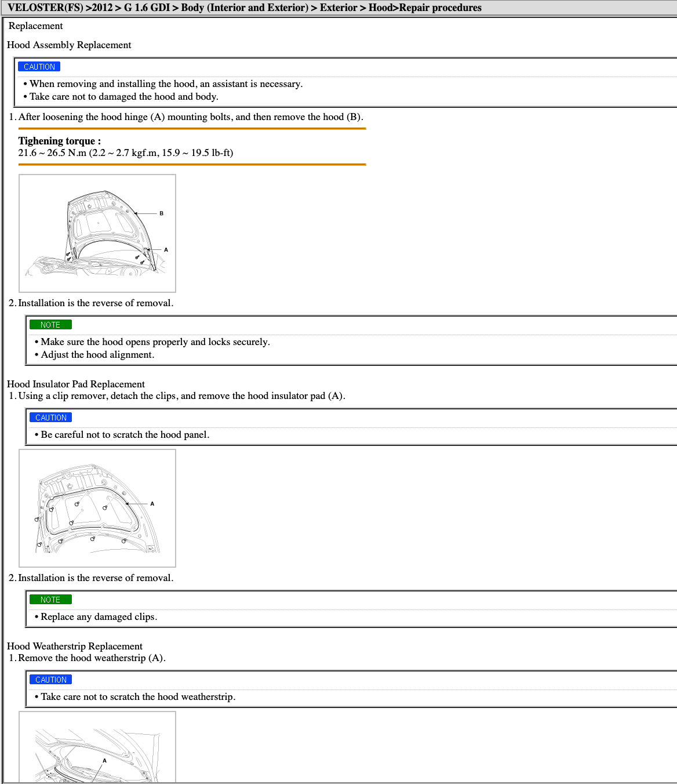The width and height of the screenshot is (677, 784).
Task: Open the hood insulator pad diagram image
Action: pos(97,508)
